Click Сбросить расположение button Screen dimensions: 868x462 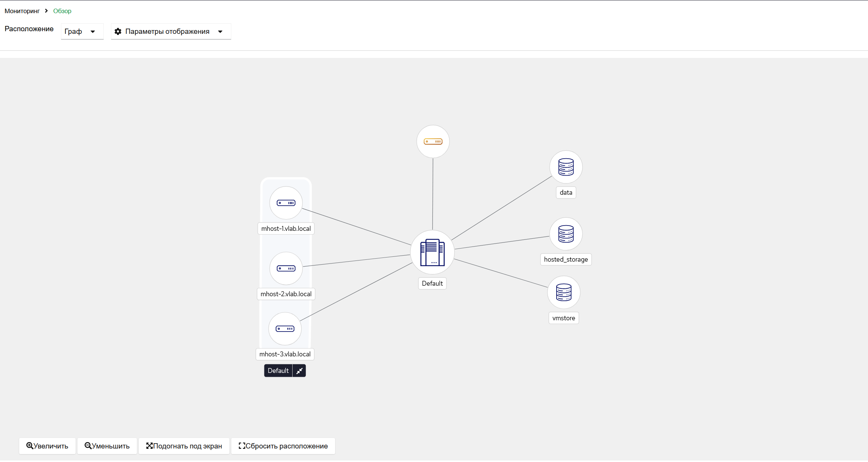pos(283,446)
